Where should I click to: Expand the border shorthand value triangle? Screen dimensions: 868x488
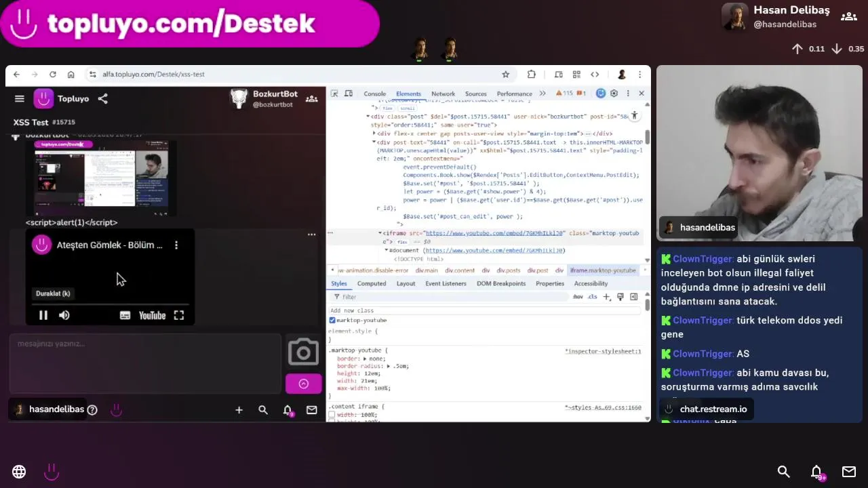point(365,359)
